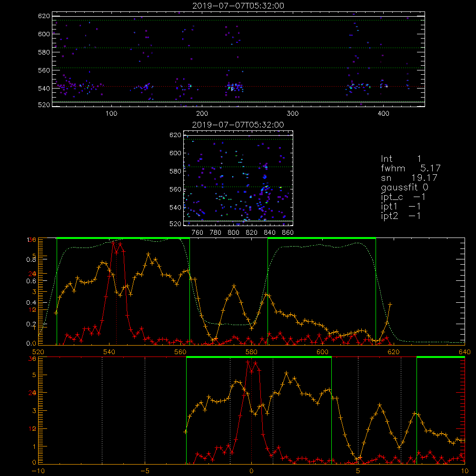Click x-axis label 640 on profile plot
Image resolution: width=476 pixels, height=476 pixels.
[x=465, y=352]
